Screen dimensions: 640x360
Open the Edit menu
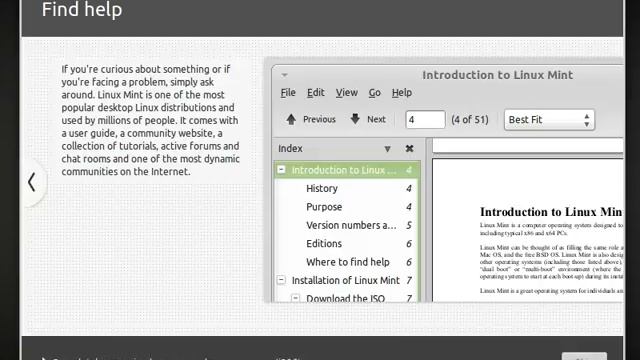[316, 93]
